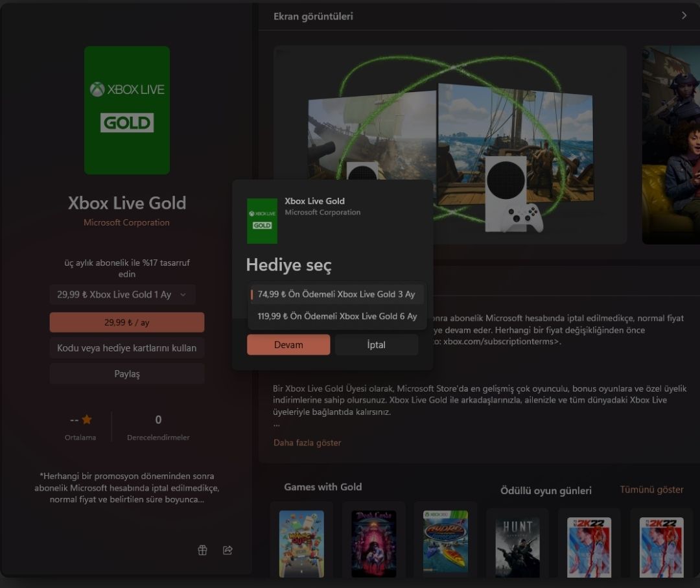
Task: Open the second screenshot with the pirate character
Action: pyautogui.click(x=671, y=144)
